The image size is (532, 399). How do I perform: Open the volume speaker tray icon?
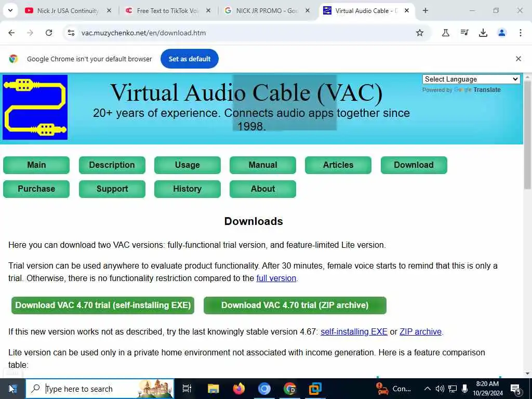(440, 389)
